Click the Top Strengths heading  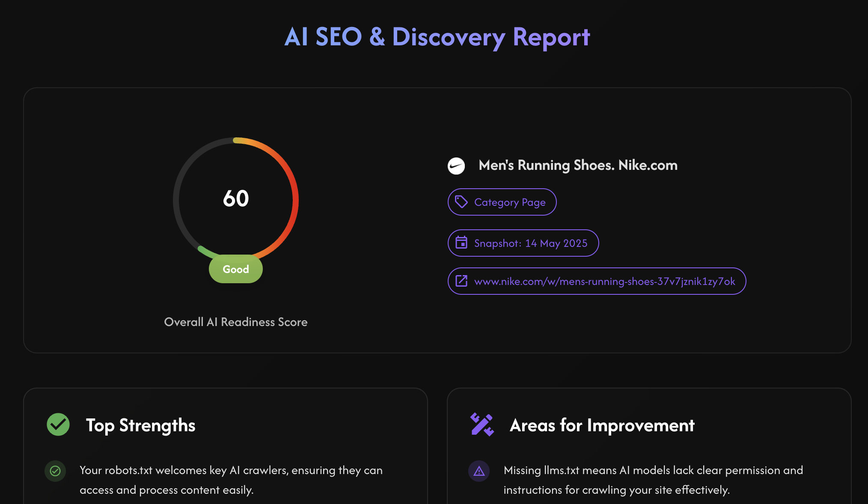pyautogui.click(x=140, y=425)
